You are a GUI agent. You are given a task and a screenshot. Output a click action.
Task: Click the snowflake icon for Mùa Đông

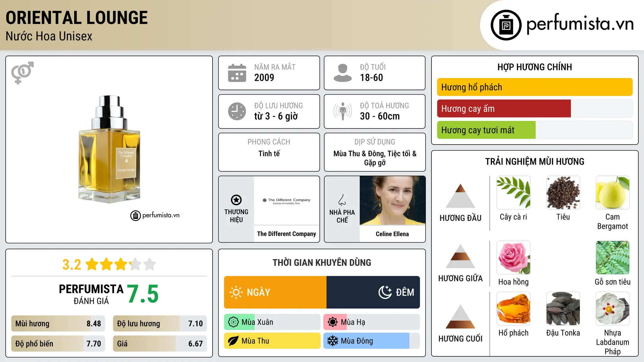point(333,341)
